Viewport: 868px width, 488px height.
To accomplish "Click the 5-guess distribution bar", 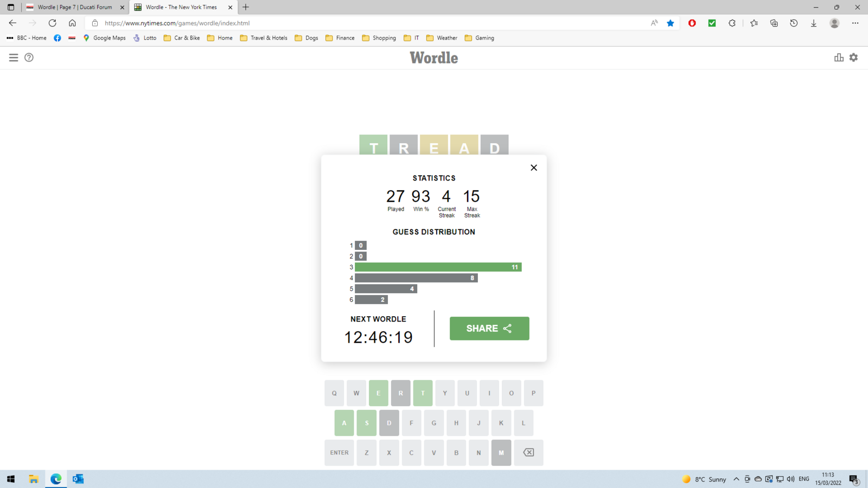I will tap(386, 289).
